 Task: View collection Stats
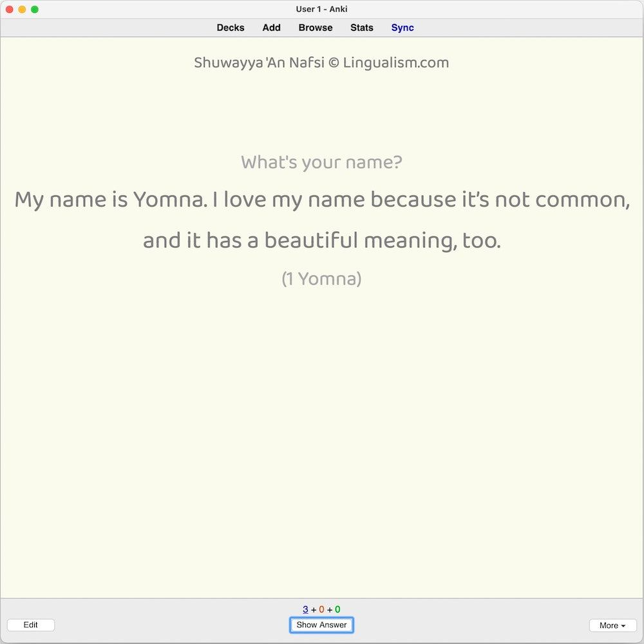pyautogui.click(x=361, y=28)
